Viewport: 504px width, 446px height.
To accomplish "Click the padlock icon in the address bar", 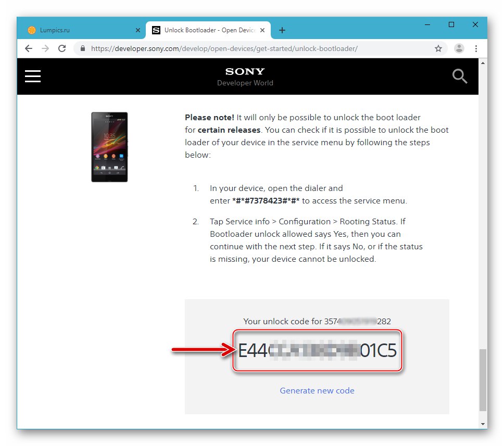I will [82, 48].
